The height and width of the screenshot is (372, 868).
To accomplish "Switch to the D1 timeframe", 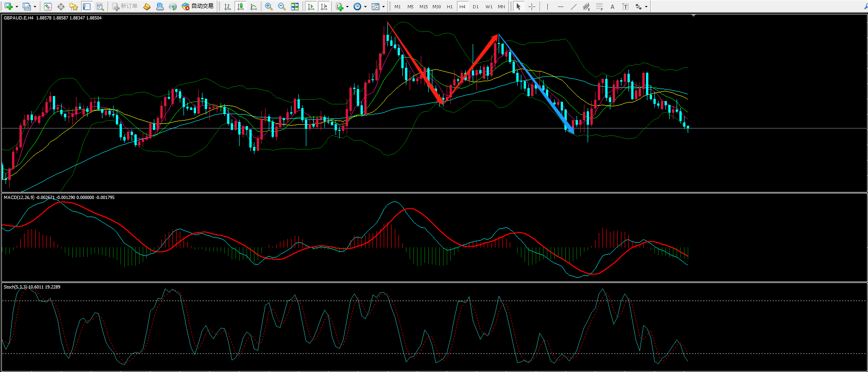I will coord(475,6).
